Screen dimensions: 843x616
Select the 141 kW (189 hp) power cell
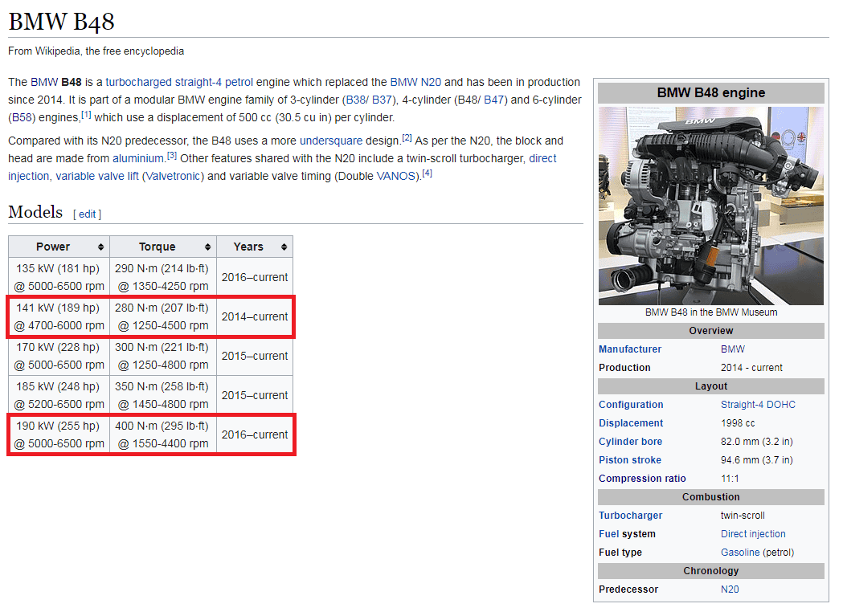tap(59, 316)
